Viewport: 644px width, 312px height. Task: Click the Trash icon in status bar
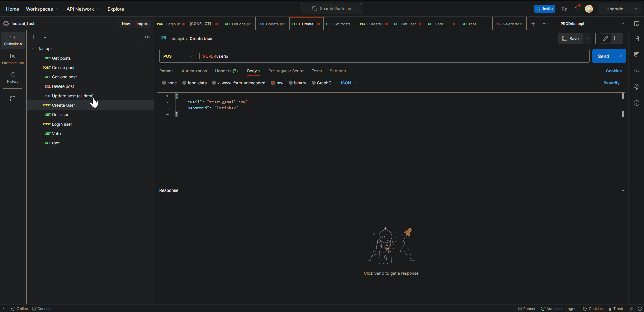click(x=616, y=308)
